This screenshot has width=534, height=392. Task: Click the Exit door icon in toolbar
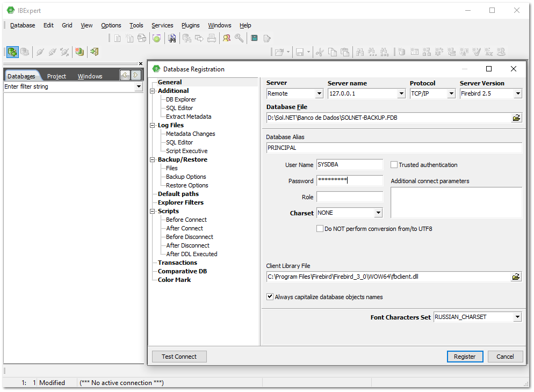tap(95, 52)
